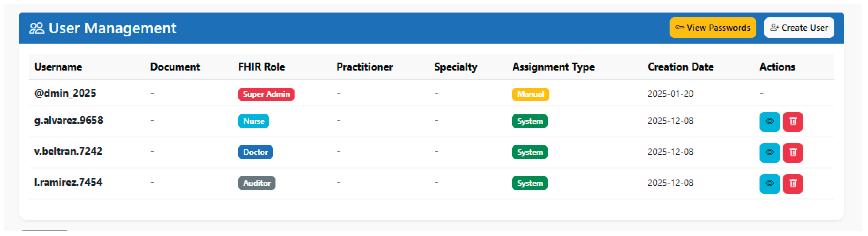Click the Username column header
The height and width of the screenshot is (236, 868).
[x=58, y=67]
